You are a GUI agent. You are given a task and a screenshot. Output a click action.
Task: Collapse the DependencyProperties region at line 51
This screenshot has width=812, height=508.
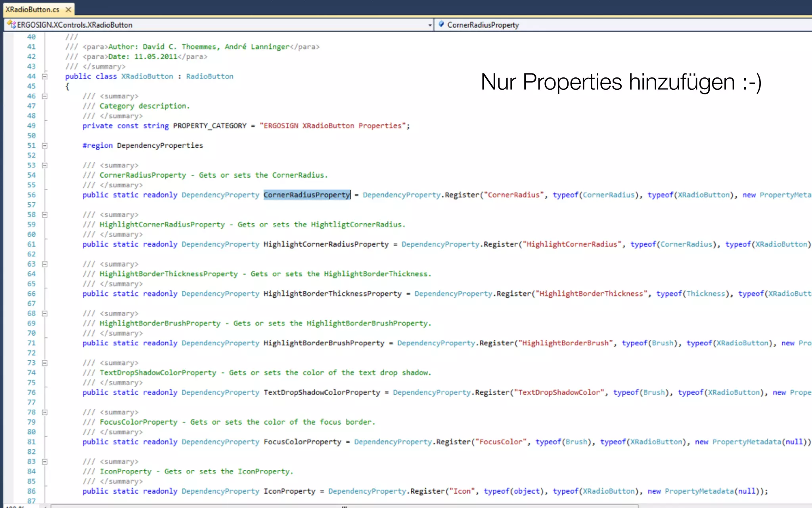[x=45, y=146]
